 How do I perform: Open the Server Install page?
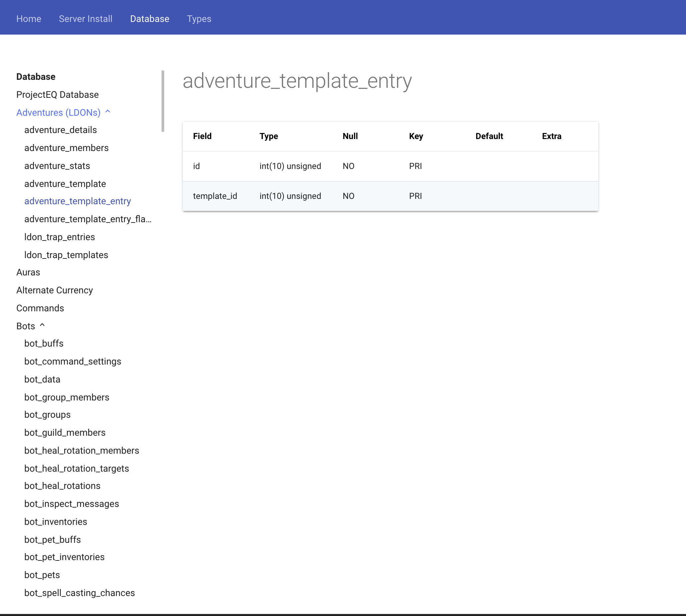(85, 19)
